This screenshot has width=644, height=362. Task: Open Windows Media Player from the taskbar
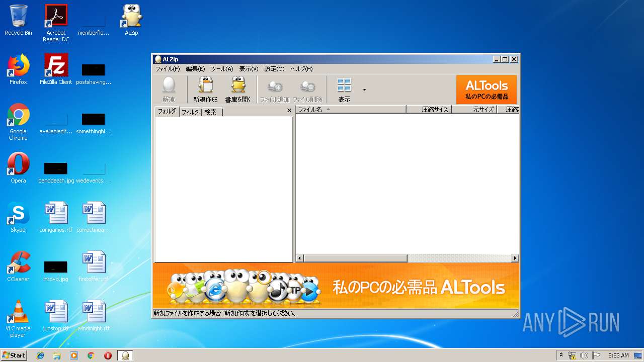[x=74, y=355]
